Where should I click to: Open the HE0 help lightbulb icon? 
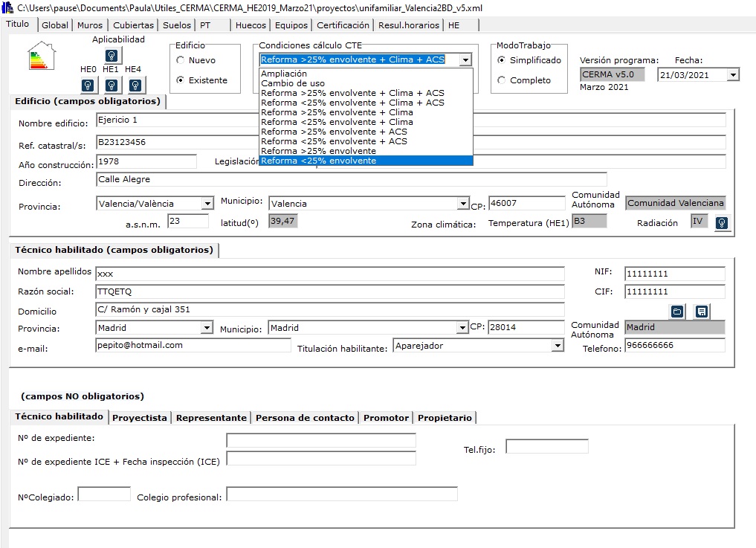(88, 86)
